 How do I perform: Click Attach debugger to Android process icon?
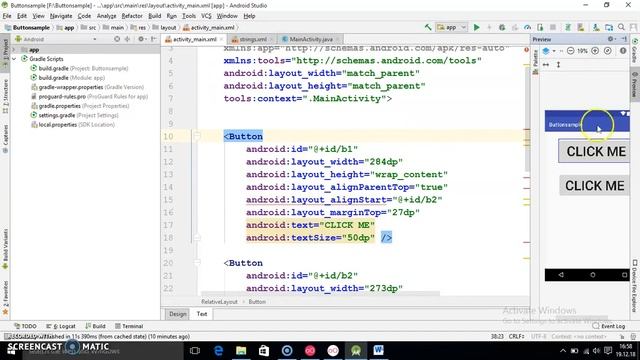pyautogui.click(x=540, y=27)
